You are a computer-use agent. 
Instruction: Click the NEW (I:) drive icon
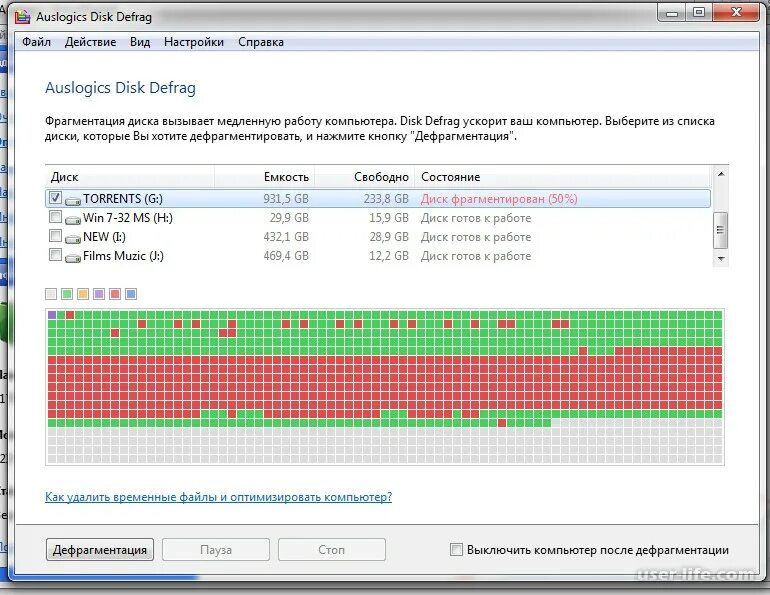click(x=73, y=239)
